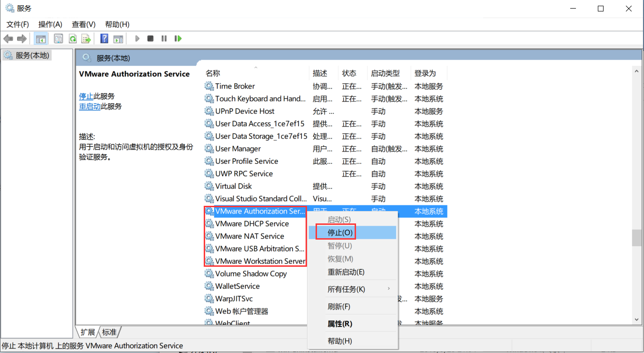The image size is (644, 353).
Task: Switch to the 标准 tab
Action: coord(109,332)
